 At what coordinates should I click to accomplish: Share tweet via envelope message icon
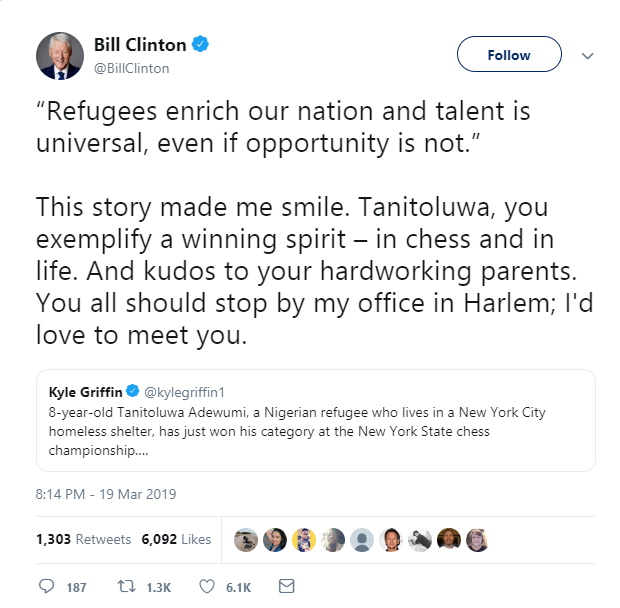tap(286, 586)
